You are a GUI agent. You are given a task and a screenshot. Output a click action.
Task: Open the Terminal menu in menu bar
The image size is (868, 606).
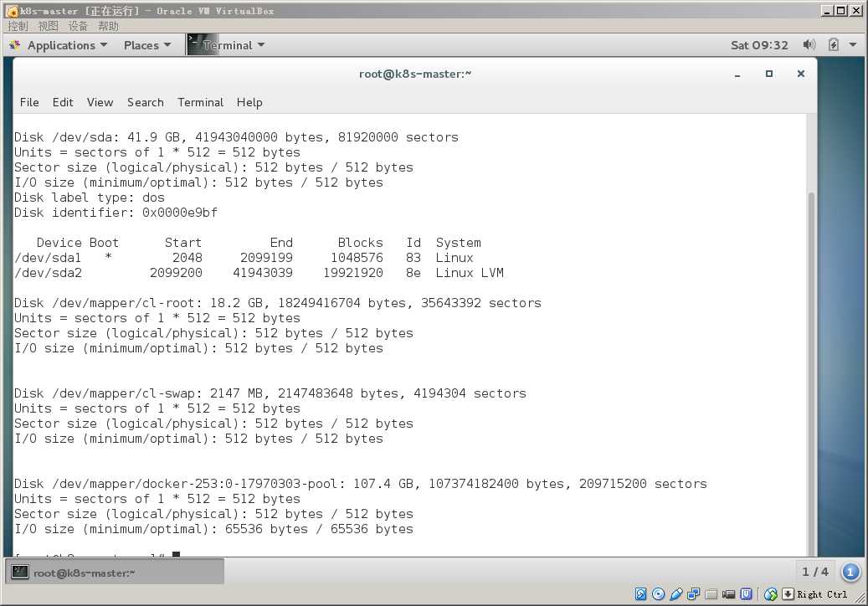click(x=200, y=102)
